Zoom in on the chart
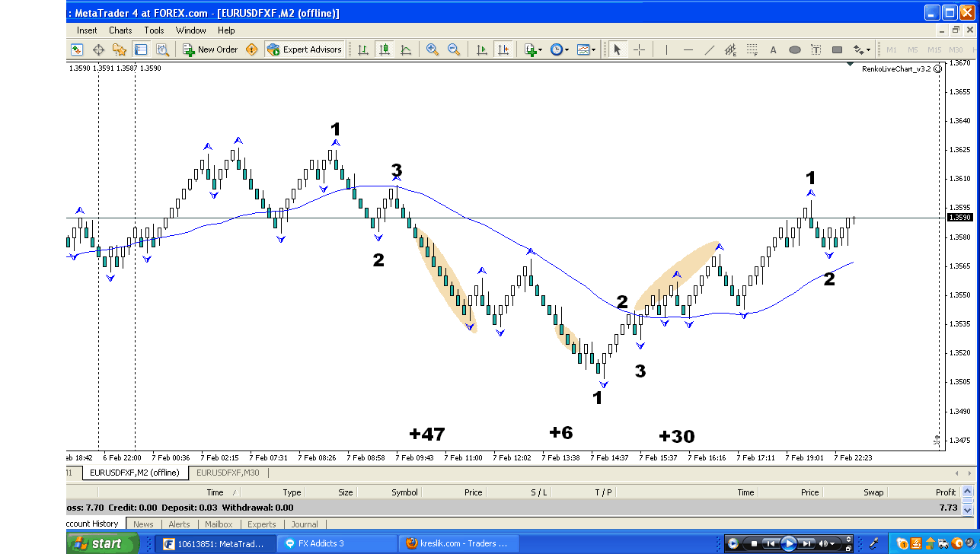Screen dimensions: 980x554 (433, 49)
